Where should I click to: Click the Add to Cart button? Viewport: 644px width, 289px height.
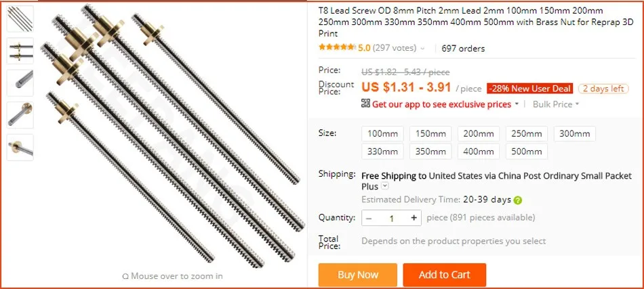pyautogui.click(x=445, y=275)
